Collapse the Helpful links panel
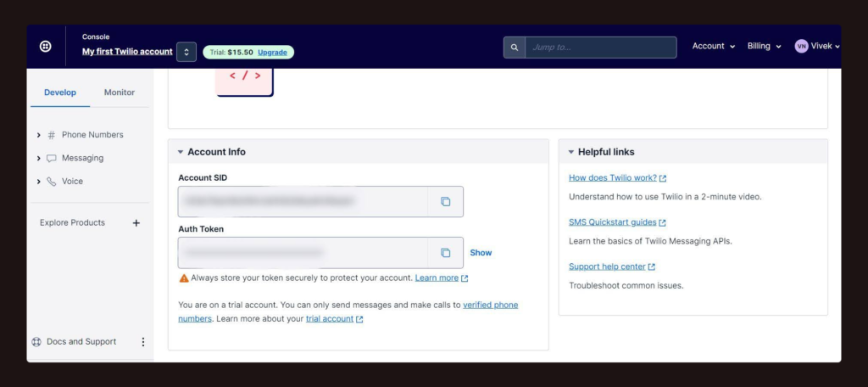Viewport: 868px width, 387px height. [x=571, y=152]
